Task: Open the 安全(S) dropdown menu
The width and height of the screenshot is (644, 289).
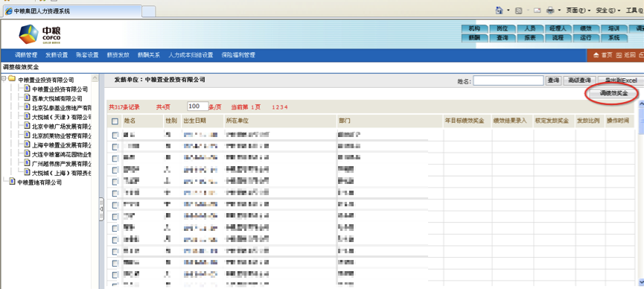Action: 608,10
